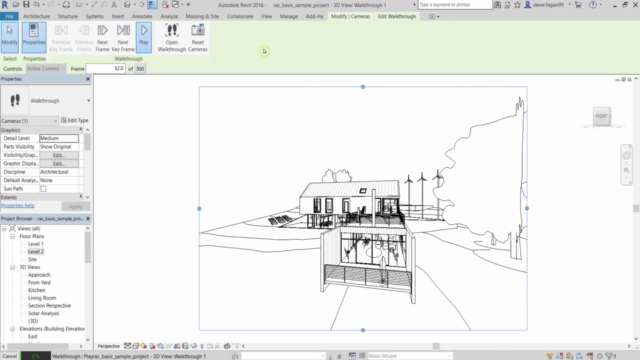Click the view's horizontal scrollbar thumb

click(436, 346)
